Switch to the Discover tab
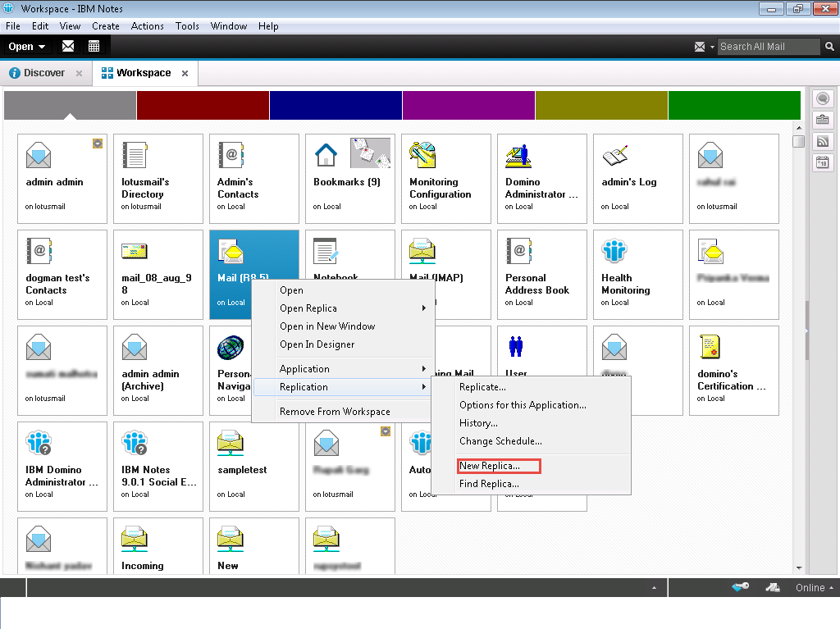Image resolution: width=840 pixels, height=629 pixels. point(43,73)
